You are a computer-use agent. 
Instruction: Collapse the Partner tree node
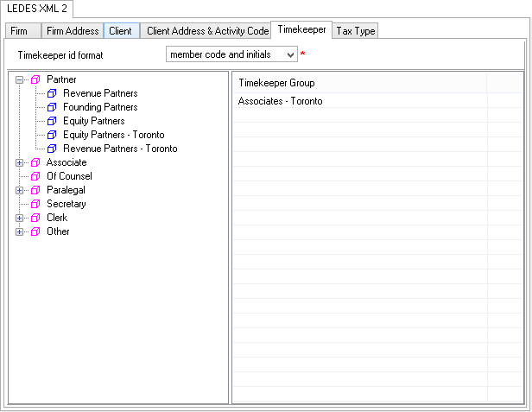click(19, 79)
